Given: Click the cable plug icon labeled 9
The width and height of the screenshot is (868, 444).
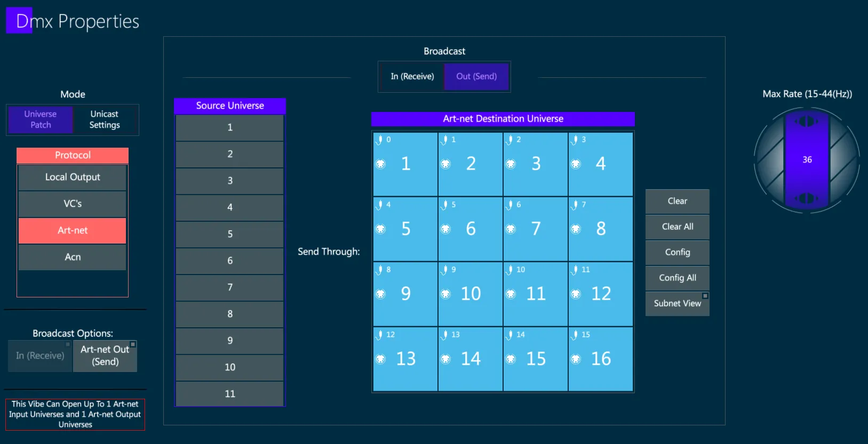Looking at the screenshot, I should 444,270.
